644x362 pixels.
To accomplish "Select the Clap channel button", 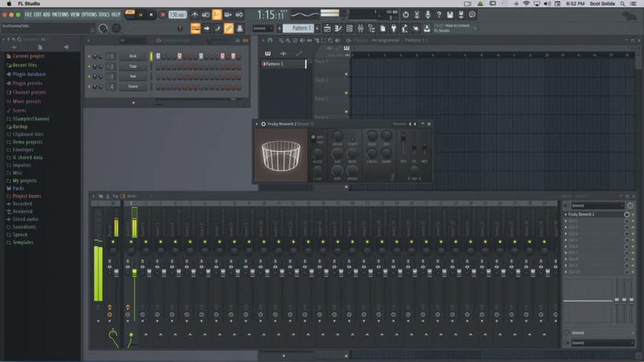I will coord(133,66).
